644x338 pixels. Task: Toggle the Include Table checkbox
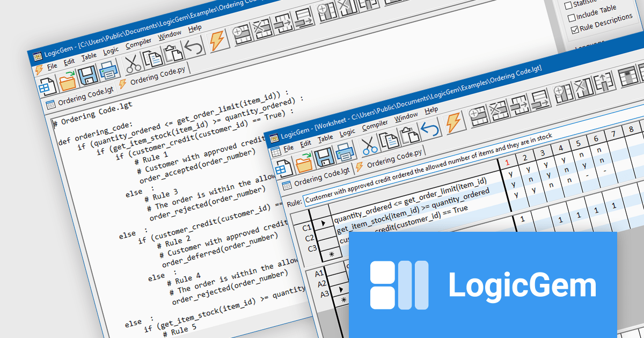point(572,18)
